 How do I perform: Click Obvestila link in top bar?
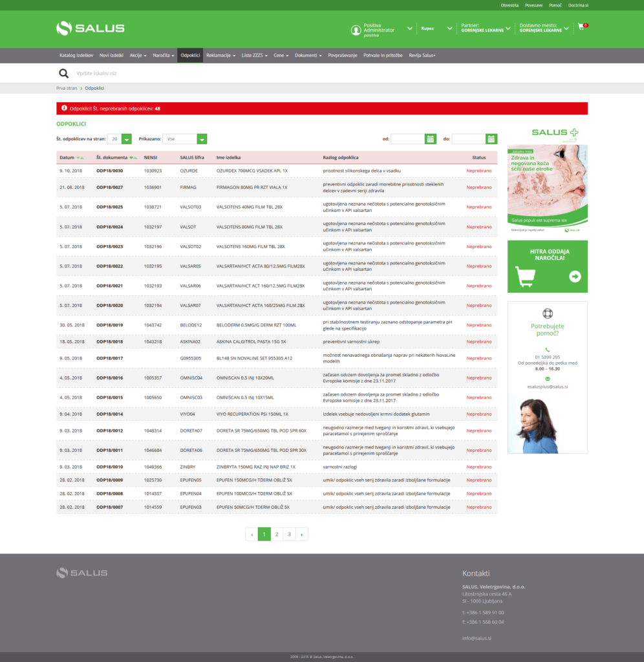(x=510, y=5)
